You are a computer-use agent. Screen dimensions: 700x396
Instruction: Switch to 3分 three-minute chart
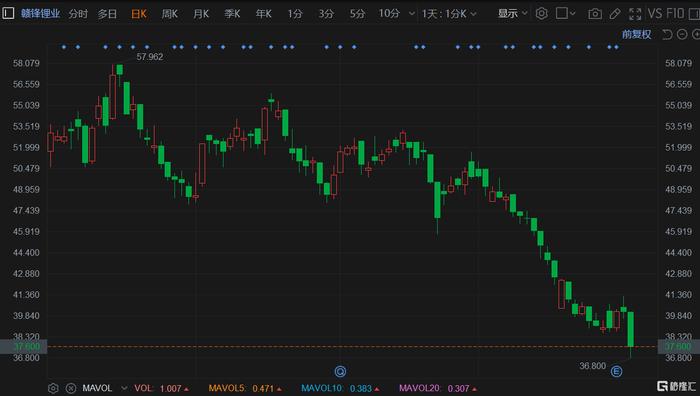coord(326,14)
